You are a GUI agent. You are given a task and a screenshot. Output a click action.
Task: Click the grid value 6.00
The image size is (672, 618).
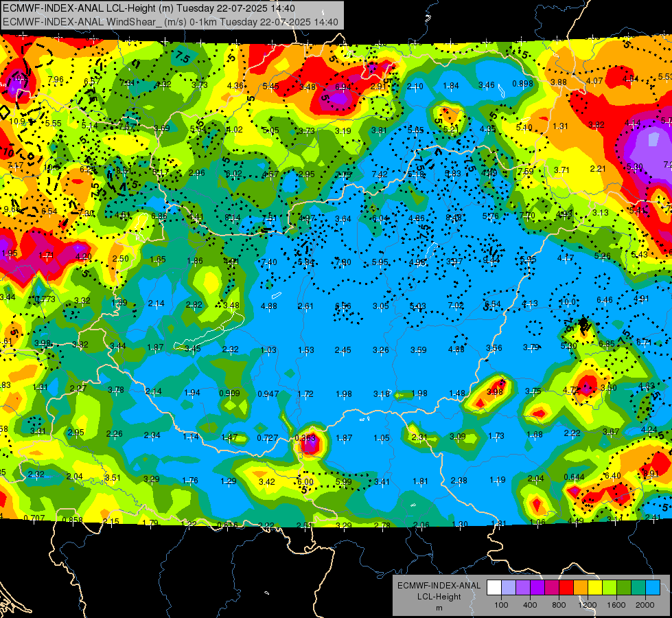tap(305, 481)
